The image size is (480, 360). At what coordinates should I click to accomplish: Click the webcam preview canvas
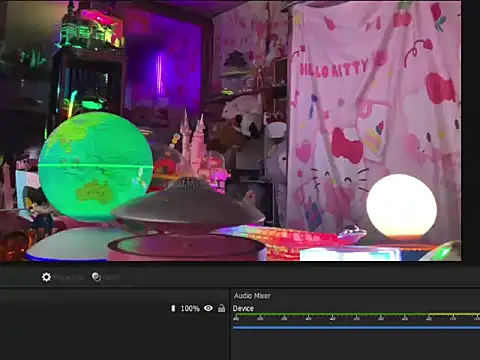[x=231, y=131]
